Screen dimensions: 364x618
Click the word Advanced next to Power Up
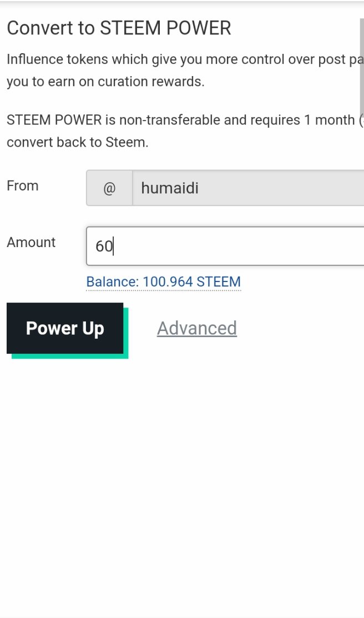(197, 328)
